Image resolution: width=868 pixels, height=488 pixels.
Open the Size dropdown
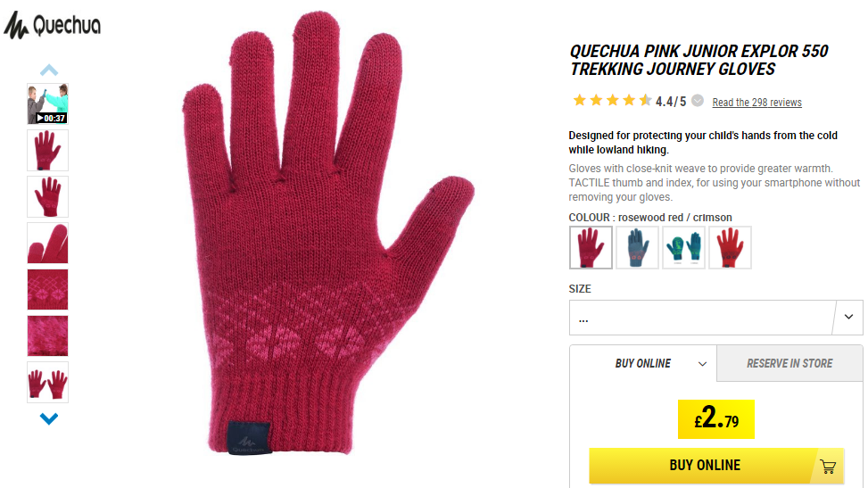[715, 318]
